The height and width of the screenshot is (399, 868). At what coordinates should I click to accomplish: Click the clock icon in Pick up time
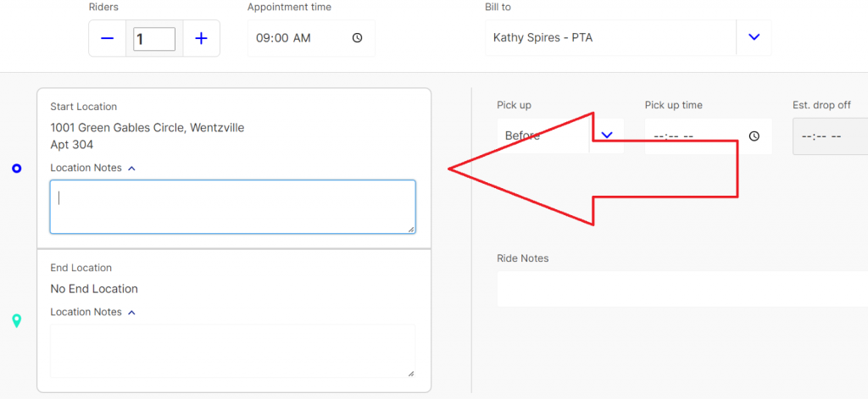(x=754, y=136)
